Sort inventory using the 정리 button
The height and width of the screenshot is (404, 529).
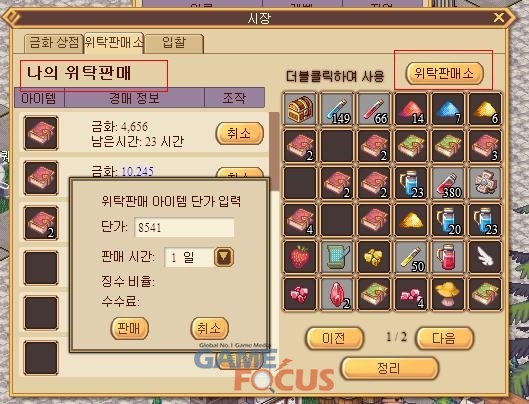pyautogui.click(x=390, y=368)
